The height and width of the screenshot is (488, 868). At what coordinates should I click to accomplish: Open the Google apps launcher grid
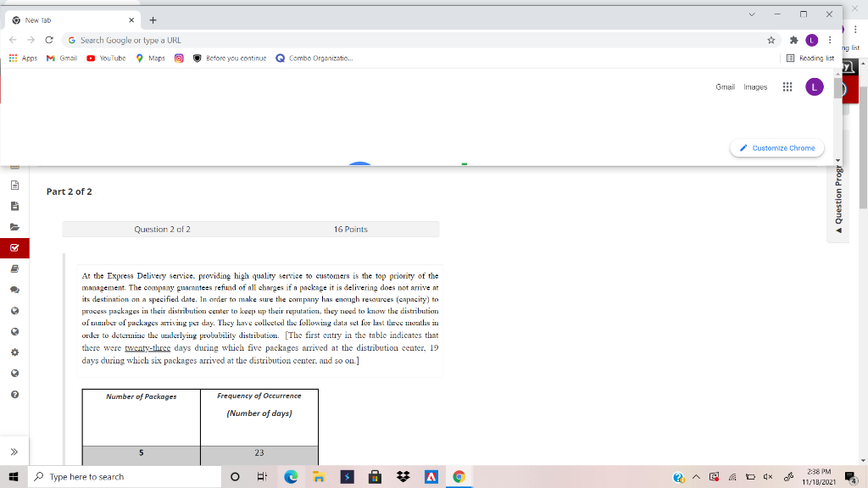click(786, 86)
